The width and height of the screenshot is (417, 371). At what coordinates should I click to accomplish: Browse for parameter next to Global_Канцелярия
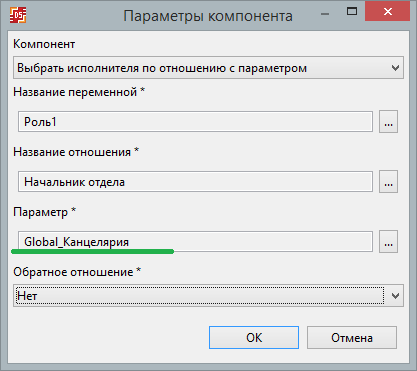coord(388,242)
